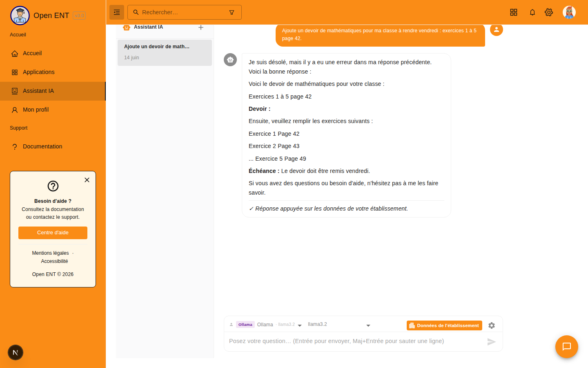Toggle Données de l'établissement
This screenshot has width=588, height=368.
(444, 325)
